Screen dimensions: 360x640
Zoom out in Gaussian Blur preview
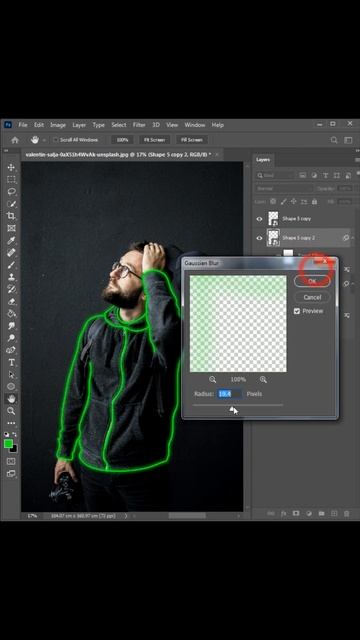click(212, 380)
